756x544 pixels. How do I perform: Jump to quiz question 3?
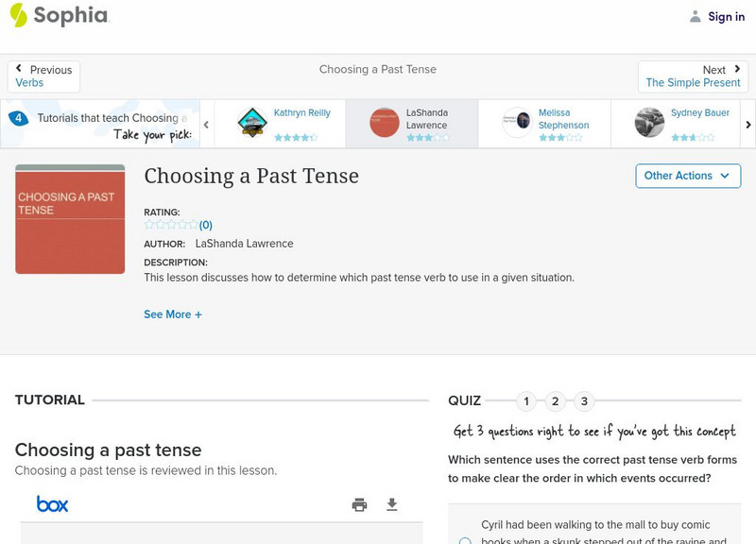584,401
